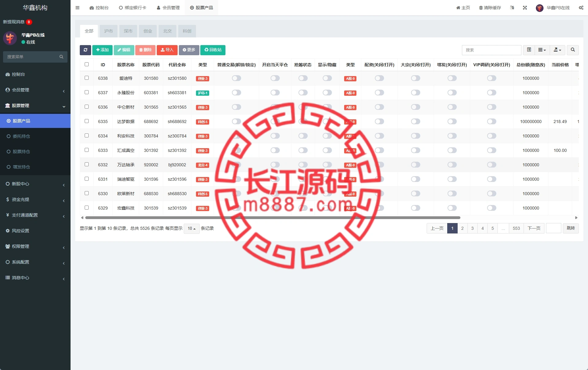The image size is (588, 370).
Task: Open the table search magnifier icon
Action: click(x=573, y=50)
